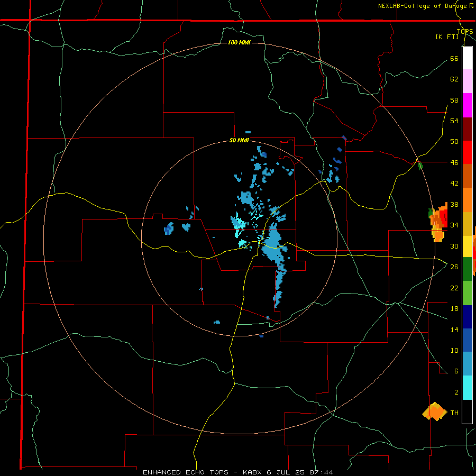Click the "2" legend value

click(x=456, y=392)
